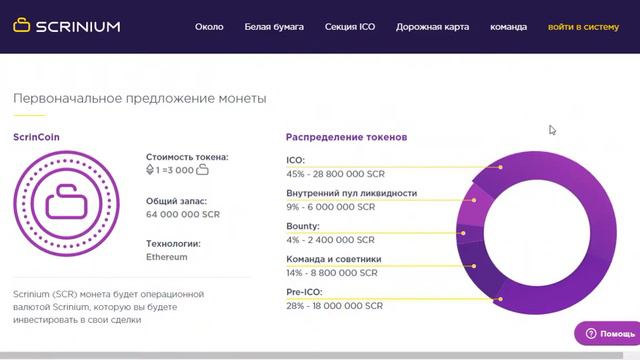Click the Технологии label
Viewport: 640px width, 360px height.
[173, 244]
